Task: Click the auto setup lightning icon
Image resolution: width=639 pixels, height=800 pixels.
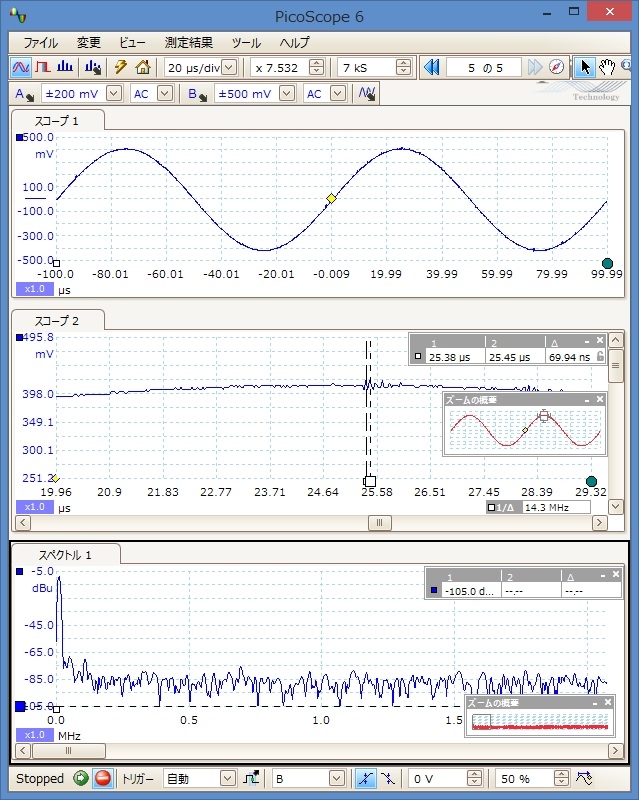Action: [x=121, y=67]
